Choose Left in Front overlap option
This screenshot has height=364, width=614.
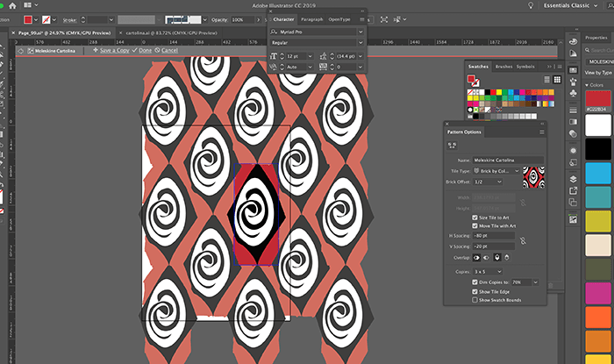click(476, 258)
